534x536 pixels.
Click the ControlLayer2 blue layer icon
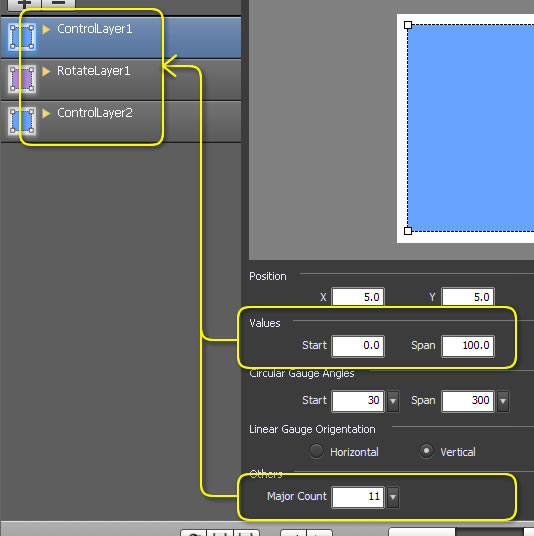pos(22,121)
